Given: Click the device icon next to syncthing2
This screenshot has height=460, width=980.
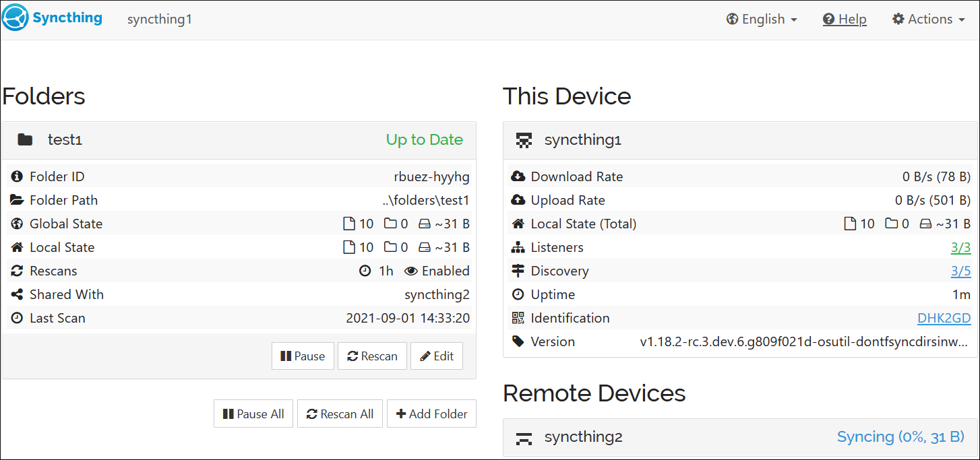Looking at the screenshot, I should [524, 438].
